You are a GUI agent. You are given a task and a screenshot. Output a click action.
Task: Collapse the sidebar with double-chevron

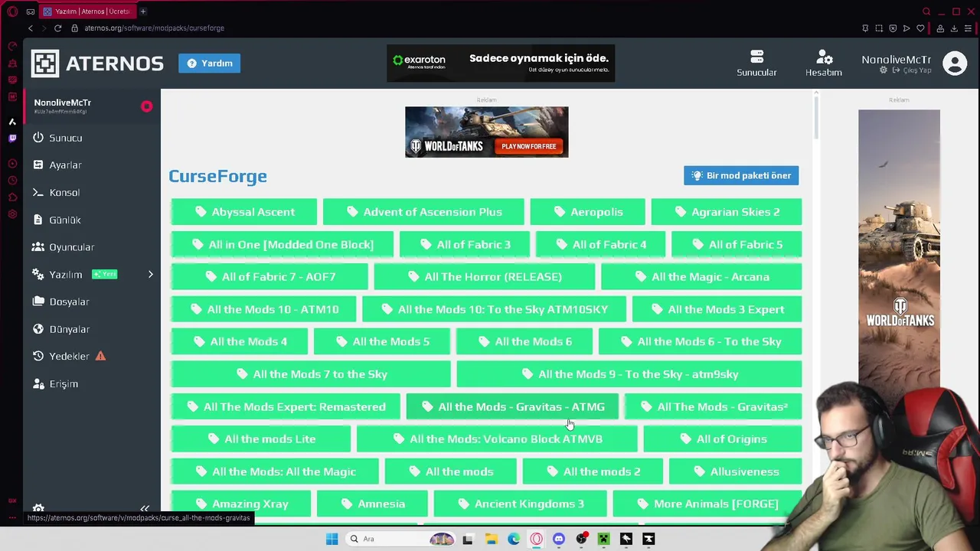click(145, 508)
